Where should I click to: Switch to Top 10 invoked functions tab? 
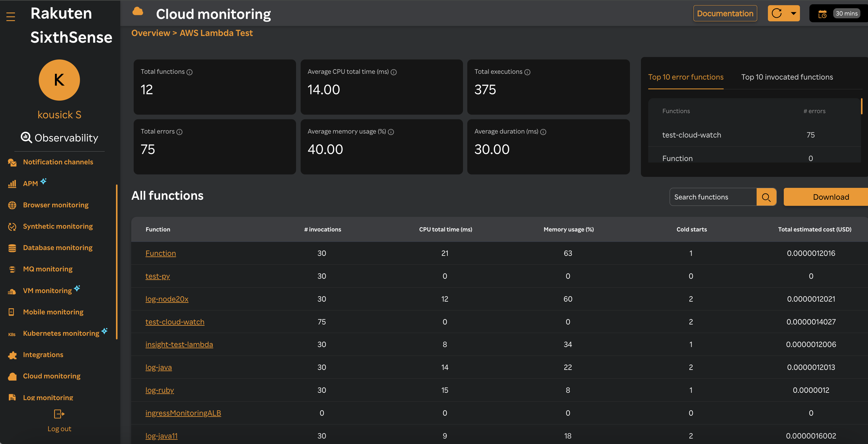click(x=787, y=77)
